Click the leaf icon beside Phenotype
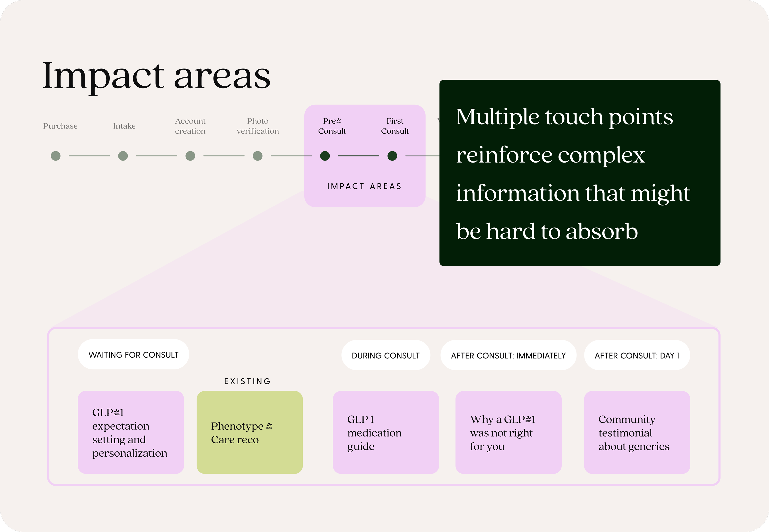 click(x=269, y=426)
